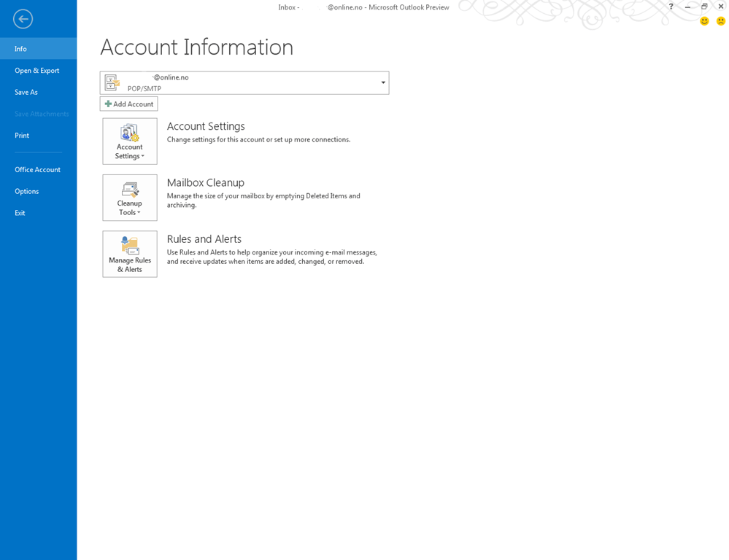Minimize the Outlook window

click(687, 7)
